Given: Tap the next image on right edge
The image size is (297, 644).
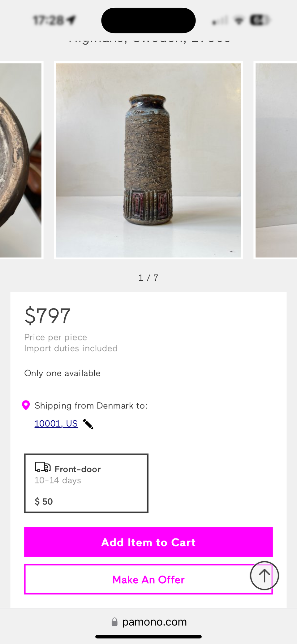Looking at the screenshot, I should tap(276, 160).
